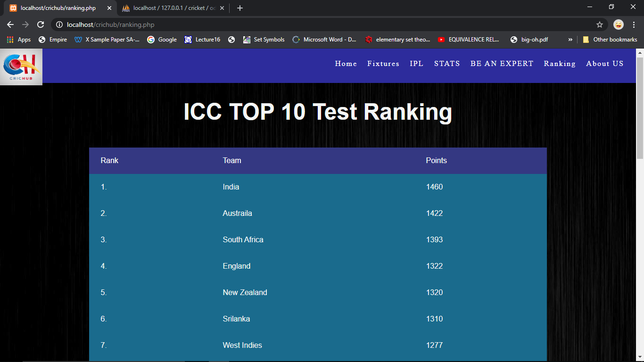Click rank number 1. cell
The image size is (644, 362).
tap(104, 187)
